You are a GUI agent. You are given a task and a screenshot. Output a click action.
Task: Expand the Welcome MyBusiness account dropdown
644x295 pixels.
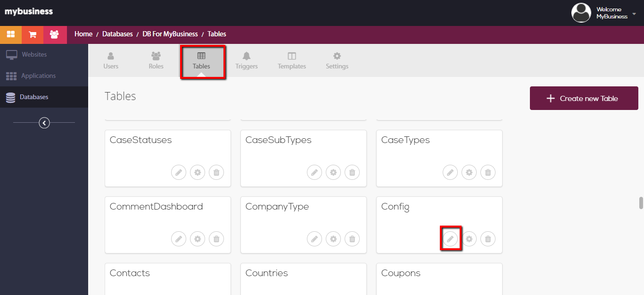pos(634,13)
